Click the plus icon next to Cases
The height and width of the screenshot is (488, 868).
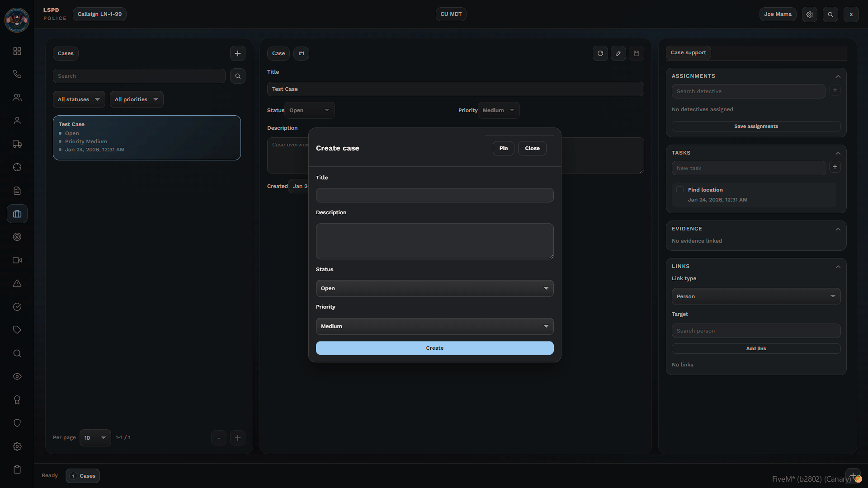click(x=237, y=53)
